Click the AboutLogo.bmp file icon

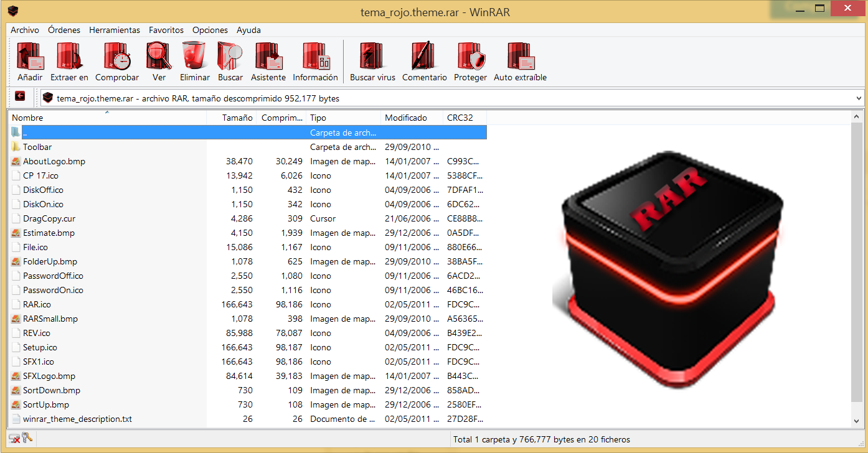[x=16, y=161]
